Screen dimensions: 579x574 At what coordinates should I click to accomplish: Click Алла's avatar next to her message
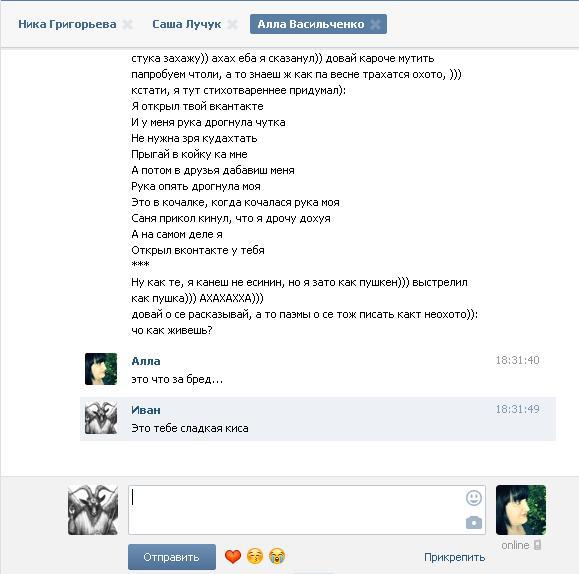coord(101,369)
